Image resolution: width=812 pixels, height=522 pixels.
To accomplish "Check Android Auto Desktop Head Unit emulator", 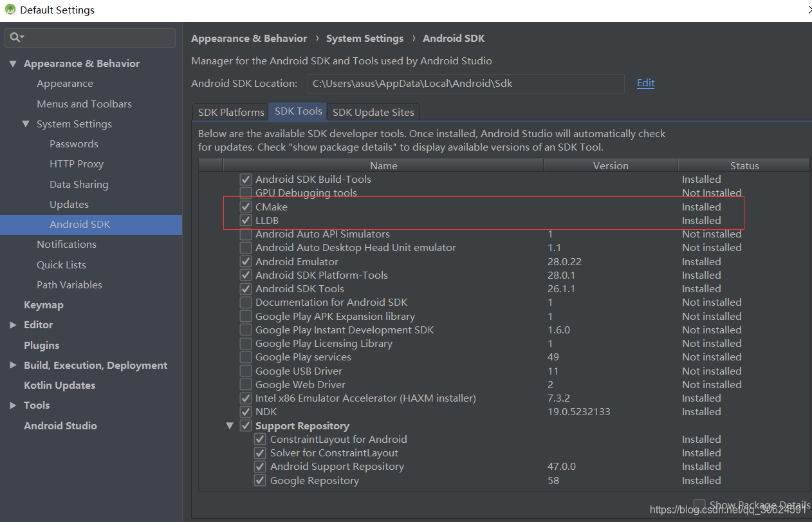I will click(246, 248).
